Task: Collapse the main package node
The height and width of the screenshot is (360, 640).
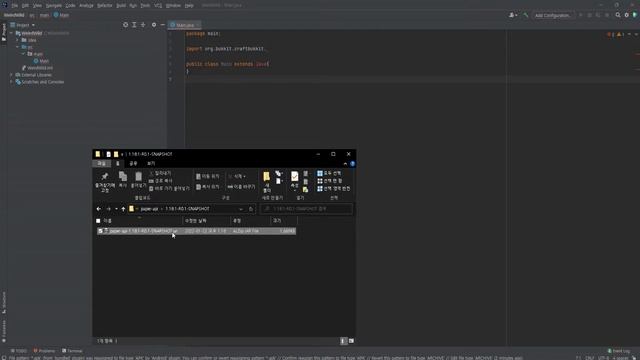Action: click(24, 54)
